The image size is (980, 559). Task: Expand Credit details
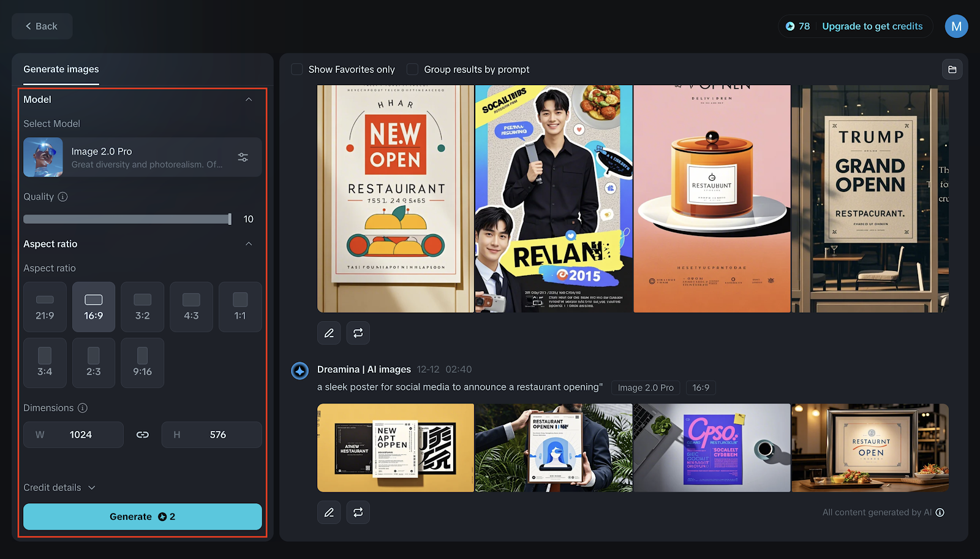tap(59, 487)
